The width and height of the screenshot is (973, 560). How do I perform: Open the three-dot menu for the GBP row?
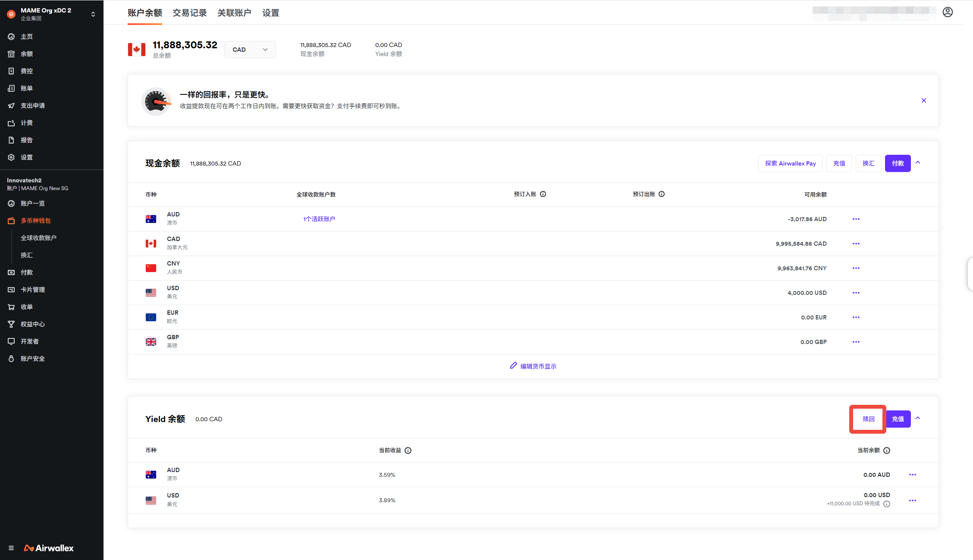coord(856,342)
